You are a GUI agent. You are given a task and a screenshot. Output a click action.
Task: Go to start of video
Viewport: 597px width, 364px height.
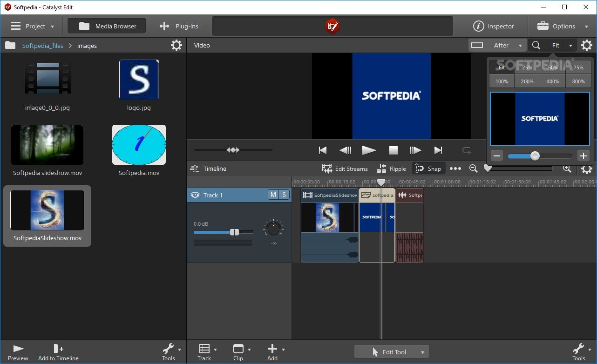[x=322, y=150]
